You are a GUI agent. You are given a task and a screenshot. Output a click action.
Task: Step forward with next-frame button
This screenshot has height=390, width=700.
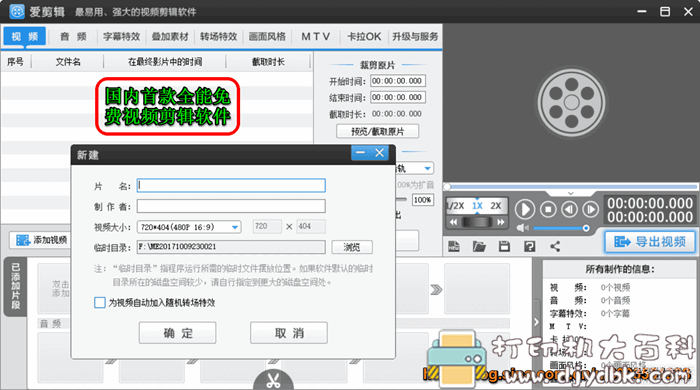[591, 209]
